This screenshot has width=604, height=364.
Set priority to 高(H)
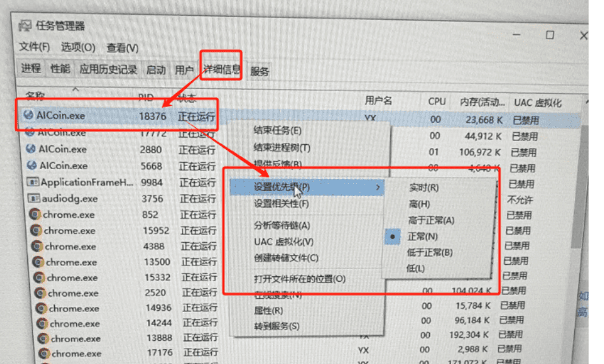(419, 204)
